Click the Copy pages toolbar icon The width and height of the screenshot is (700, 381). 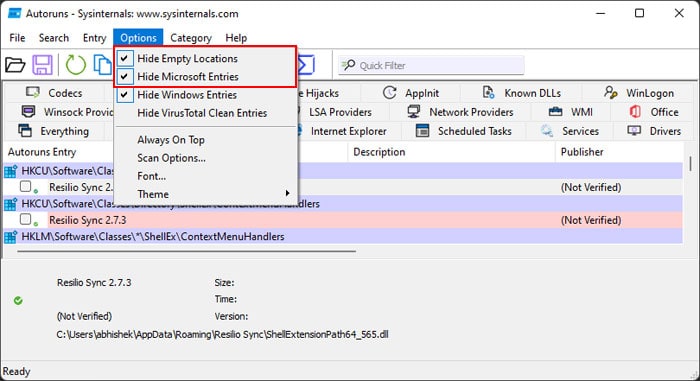coord(103,65)
